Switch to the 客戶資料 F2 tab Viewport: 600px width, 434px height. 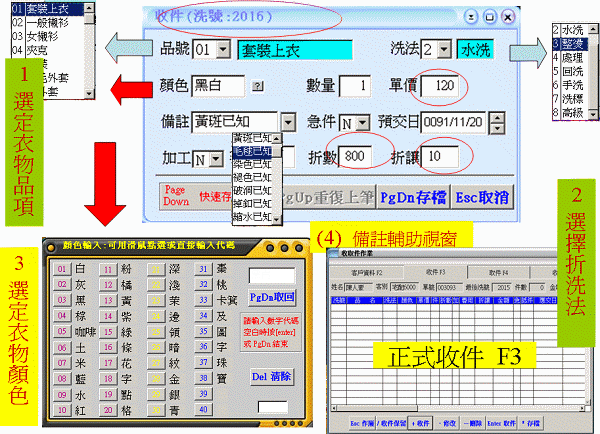pyautogui.click(x=364, y=270)
